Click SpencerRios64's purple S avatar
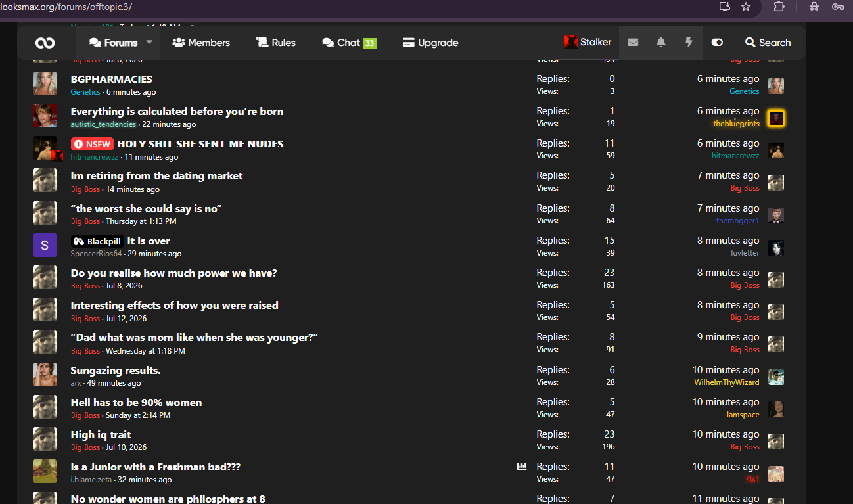The image size is (853, 504). click(x=45, y=246)
